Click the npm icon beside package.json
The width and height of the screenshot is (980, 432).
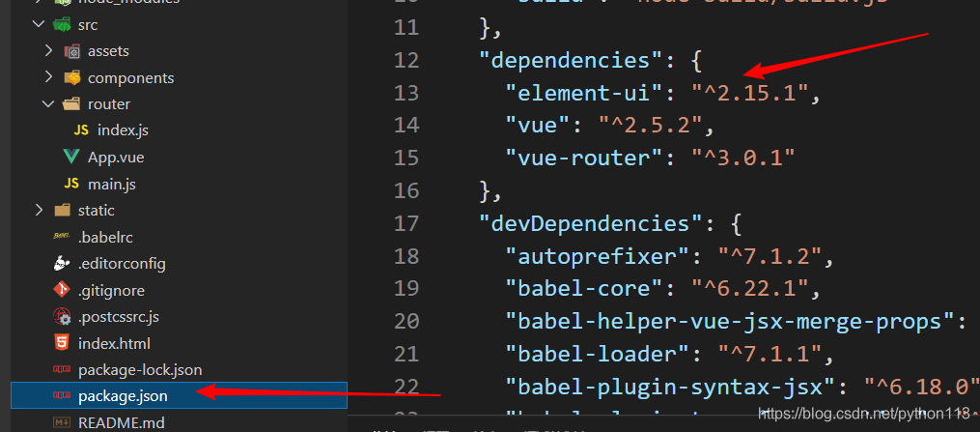62,395
